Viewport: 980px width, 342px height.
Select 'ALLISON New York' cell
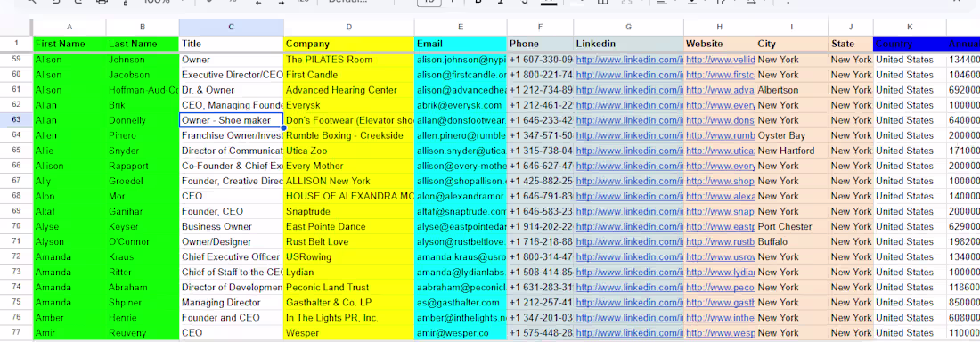click(x=348, y=182)
